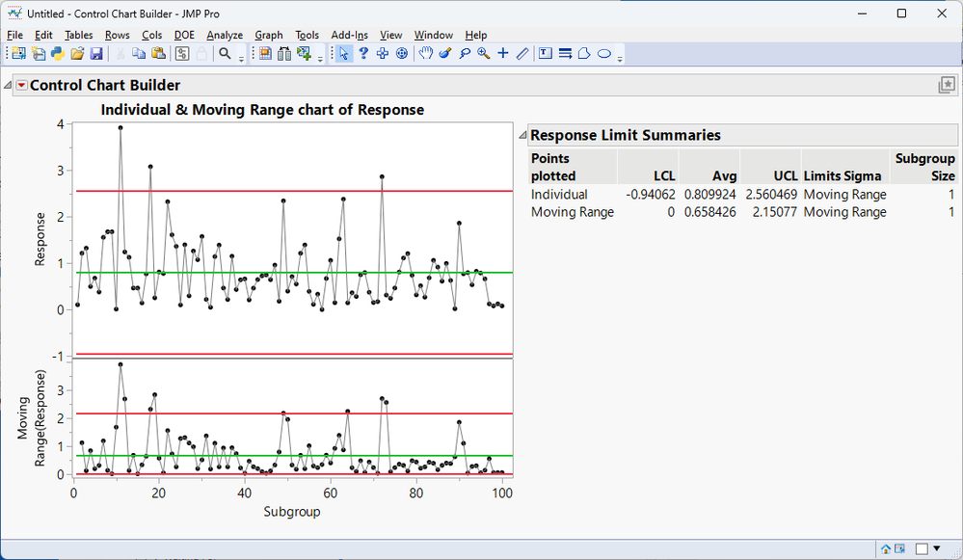This screenshot has height=560, width=963.
Task: Click the Limits Sigma column header
Action: 843,175
